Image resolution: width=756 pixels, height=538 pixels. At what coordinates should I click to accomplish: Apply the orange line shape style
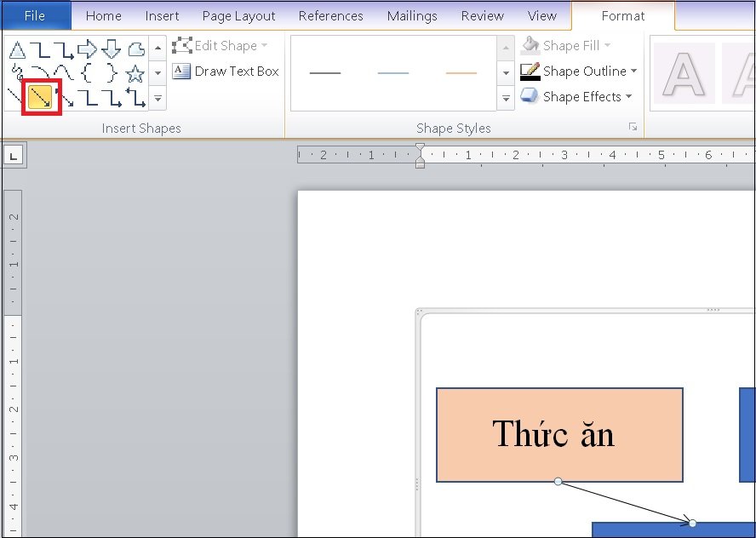coord(461,73)
